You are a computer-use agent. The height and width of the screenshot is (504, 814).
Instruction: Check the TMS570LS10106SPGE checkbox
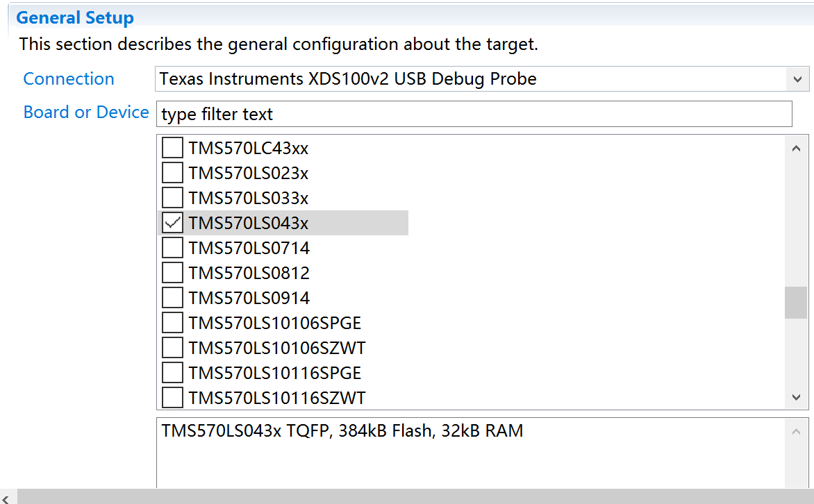tap(172, 323)
